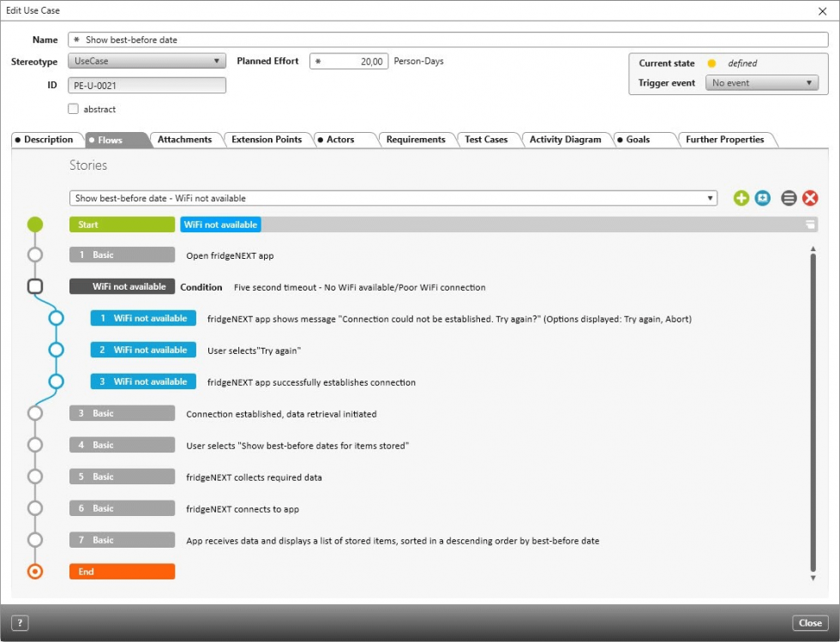The width and height of the screenshot is (840, 642).
Task: Enable the abstract checkbox
Action: click(x=74, y=109)
